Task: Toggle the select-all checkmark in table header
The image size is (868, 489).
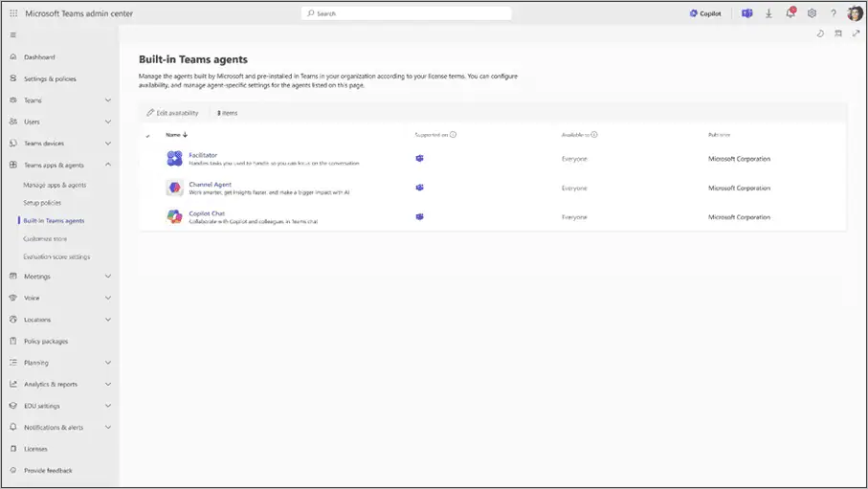Action: point(147,136)
